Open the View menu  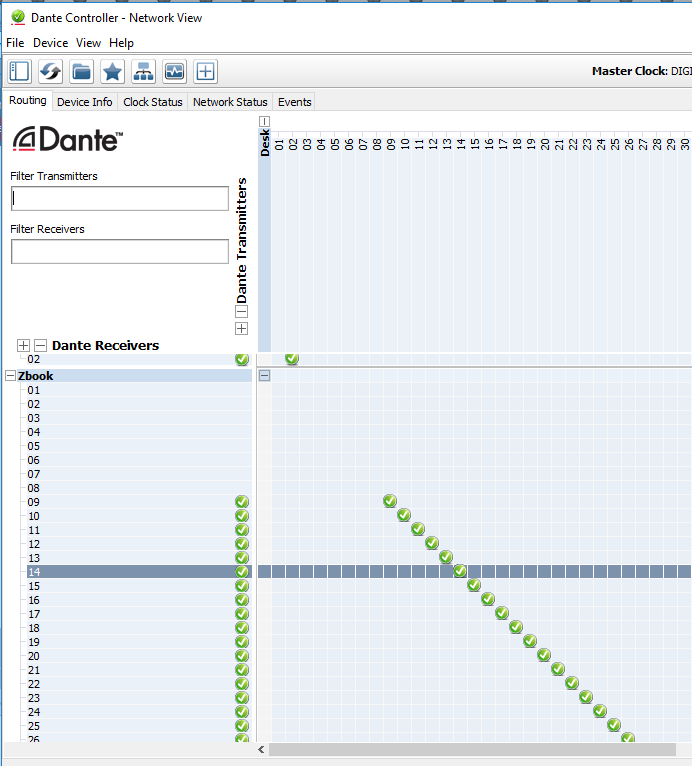coord(88,43)
